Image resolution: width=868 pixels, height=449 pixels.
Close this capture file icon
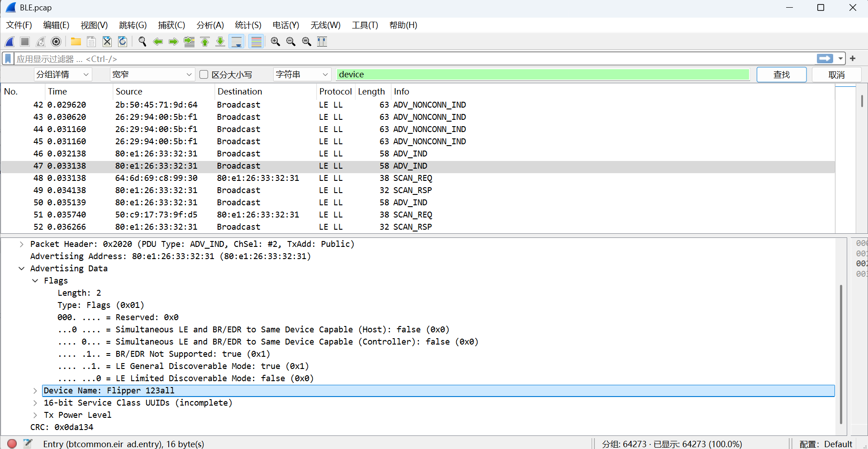pyautogui.click(x=107, y=42)
